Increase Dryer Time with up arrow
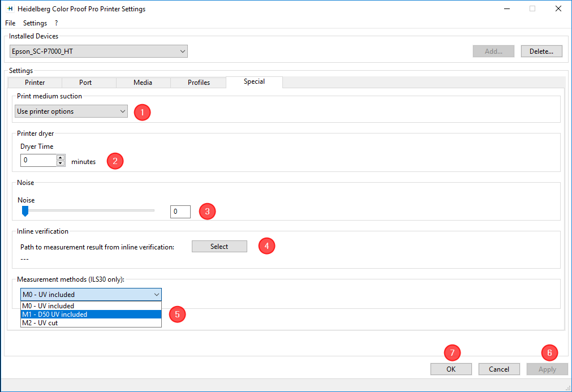The image size is (572, 392). coord(61,157)
